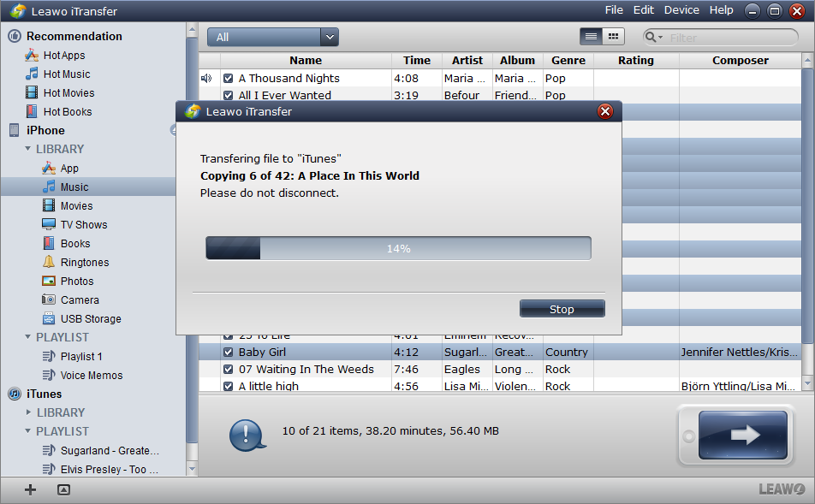Open the Help menu
815x504 pixels.
pyautogui.click(x=722, y=10)
